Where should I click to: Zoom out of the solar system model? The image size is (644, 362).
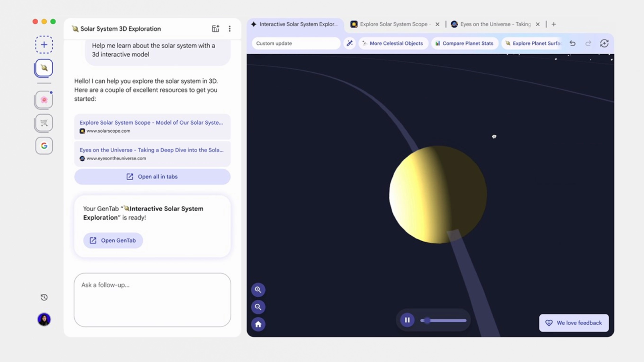[258, 307]
